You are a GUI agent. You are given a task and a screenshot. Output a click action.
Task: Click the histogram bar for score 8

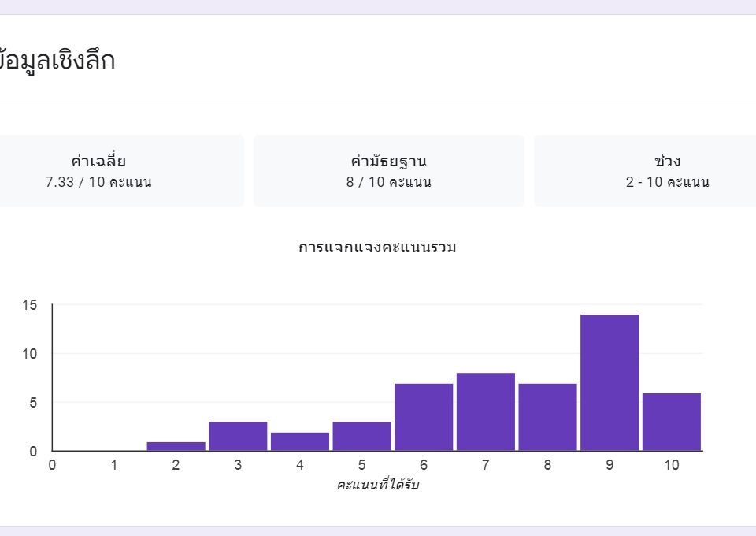[548, 417]
